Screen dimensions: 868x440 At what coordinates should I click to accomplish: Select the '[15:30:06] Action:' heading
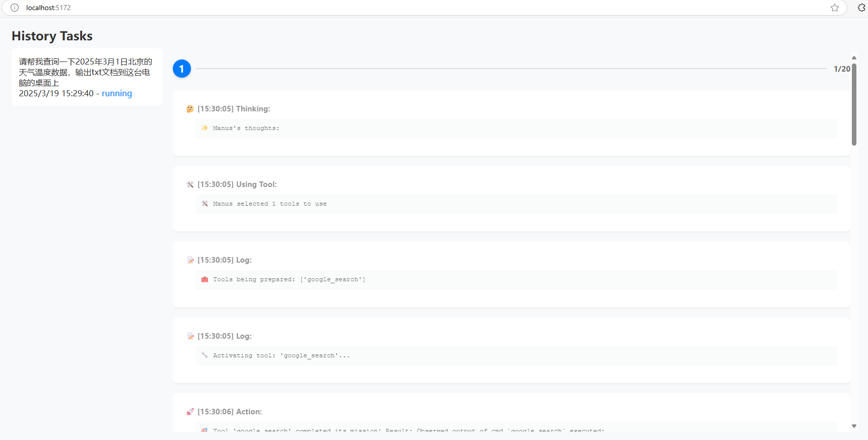click(x=230, y=412)
